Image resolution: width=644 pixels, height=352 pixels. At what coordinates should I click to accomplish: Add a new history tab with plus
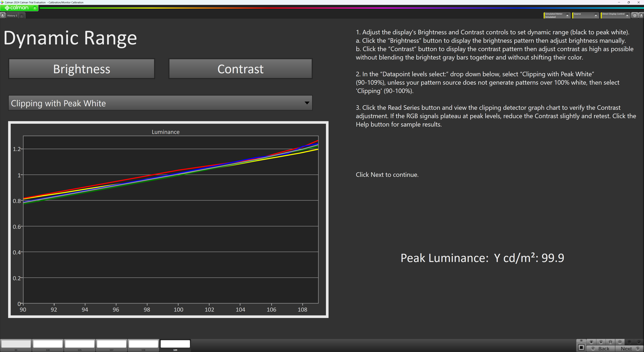pyautogui.click(x=22, y=16)
